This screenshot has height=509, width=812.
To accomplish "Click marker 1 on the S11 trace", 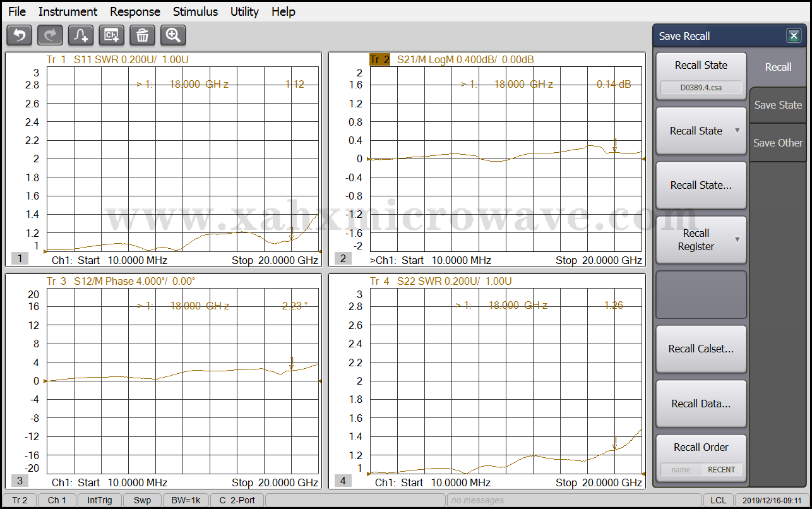I will 291,234.
